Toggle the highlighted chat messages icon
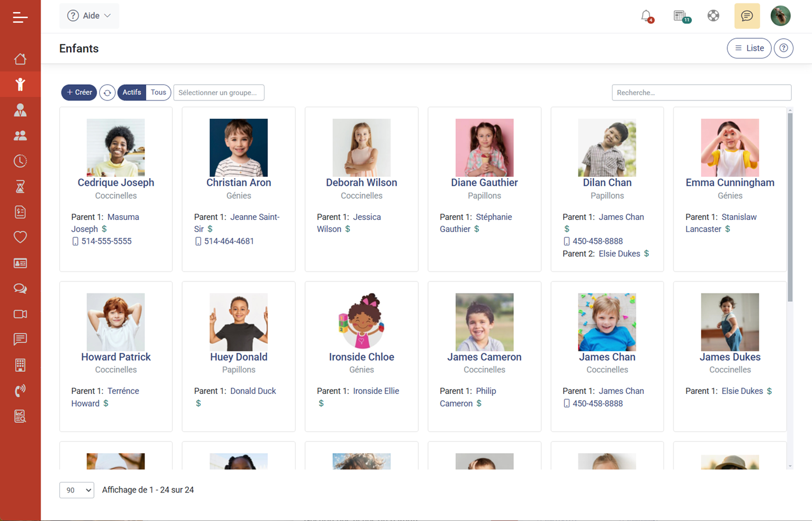This screenshot has height=521, width=812. point(746,16)
